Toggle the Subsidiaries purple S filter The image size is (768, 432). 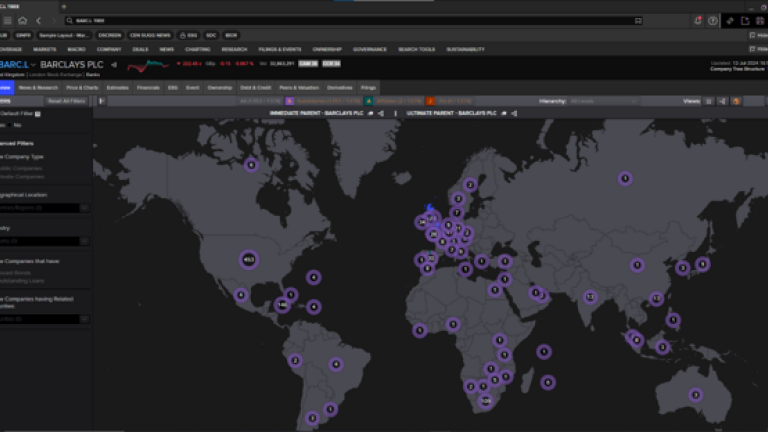(290, 101)
